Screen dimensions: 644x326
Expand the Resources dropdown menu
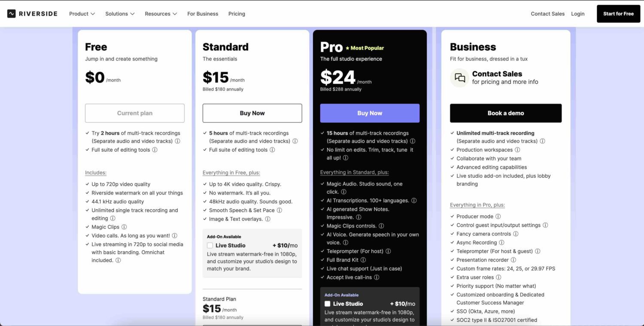(161, 14)
